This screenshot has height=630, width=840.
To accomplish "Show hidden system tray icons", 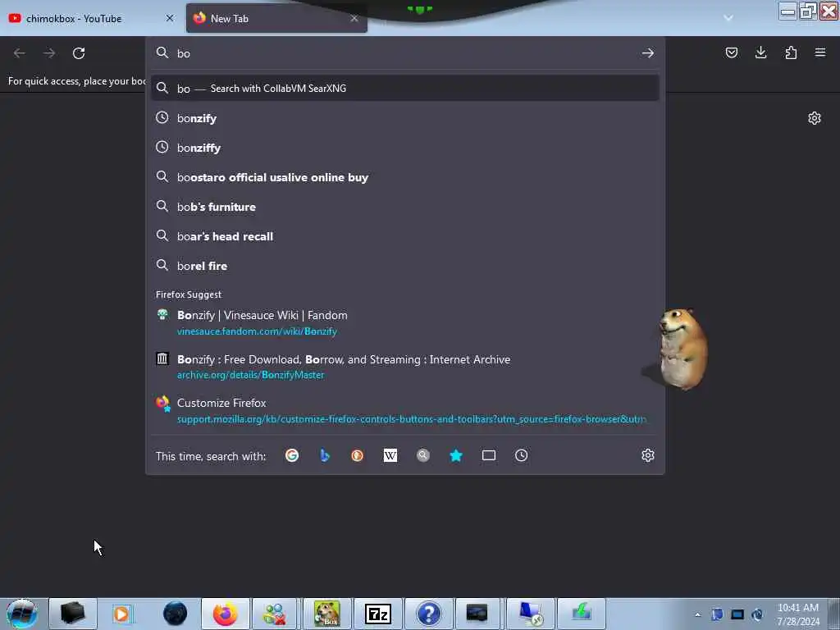I will click(x=697, y=614).
